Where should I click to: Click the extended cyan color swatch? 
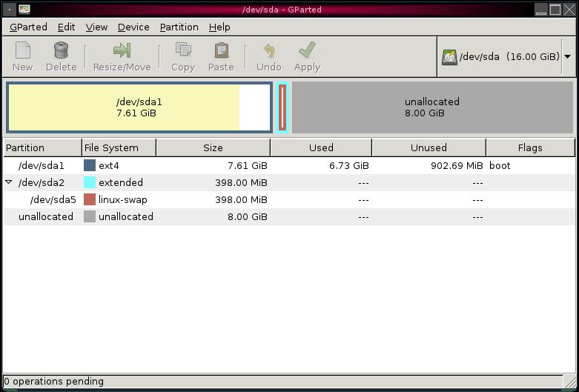[x=90, y=182]
